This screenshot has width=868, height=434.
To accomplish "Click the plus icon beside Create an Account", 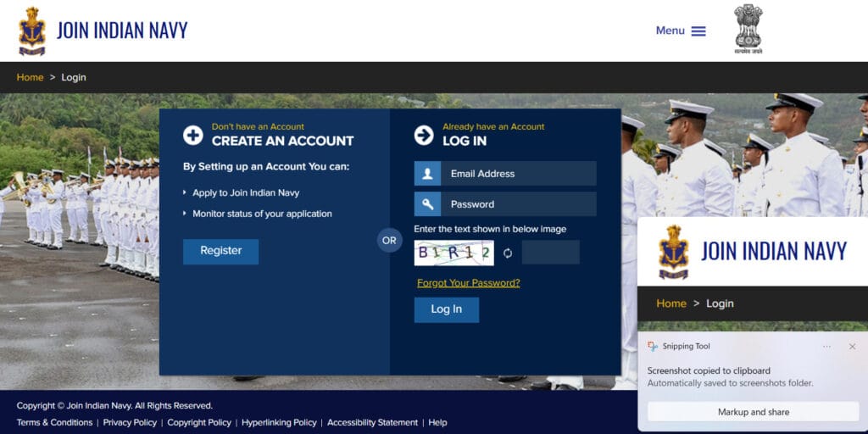I will click(x=193, y=135).
